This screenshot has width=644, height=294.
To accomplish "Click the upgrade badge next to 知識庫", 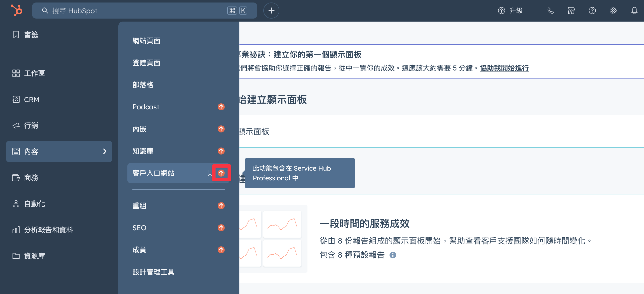I will pos(221,151).
